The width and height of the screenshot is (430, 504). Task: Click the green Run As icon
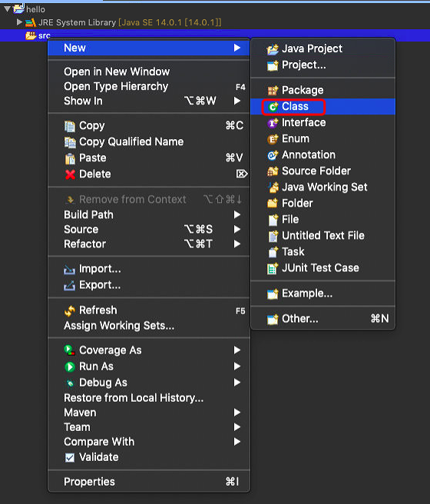(x=70, y=366)
